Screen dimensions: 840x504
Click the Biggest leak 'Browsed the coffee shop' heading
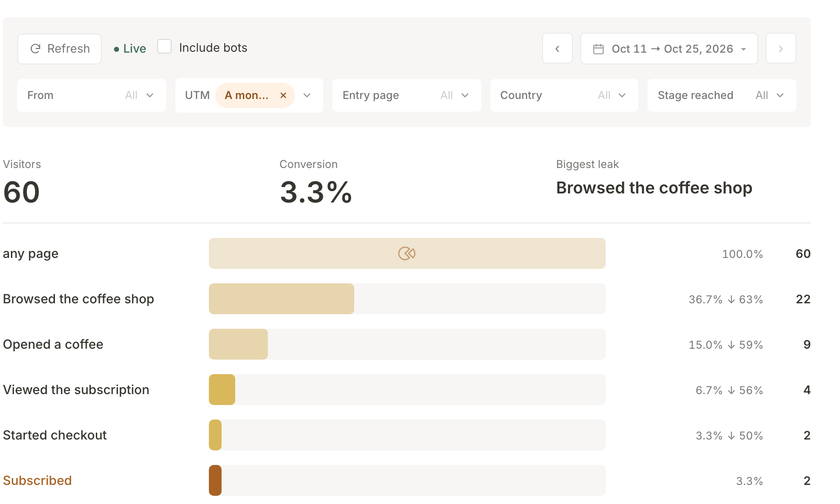pos(654,188)
